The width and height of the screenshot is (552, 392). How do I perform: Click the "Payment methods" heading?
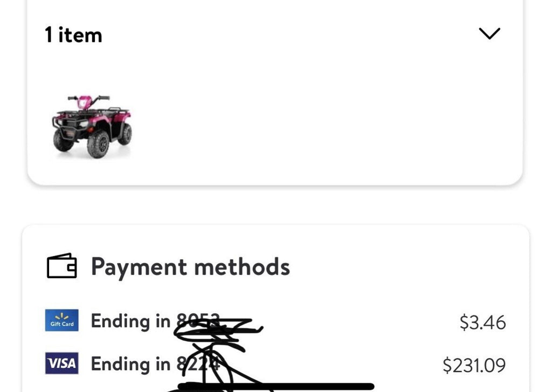pos(190,266)
